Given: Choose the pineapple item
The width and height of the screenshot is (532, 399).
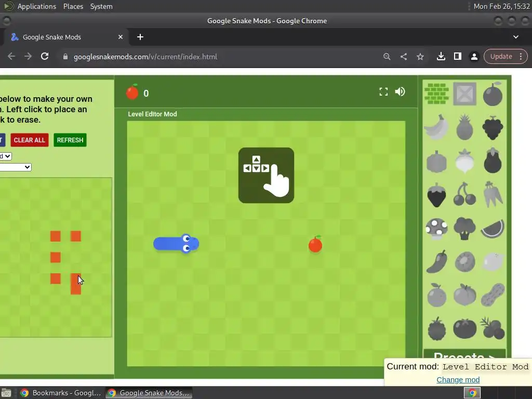Looking at the screenshot, I should point(464,127).
